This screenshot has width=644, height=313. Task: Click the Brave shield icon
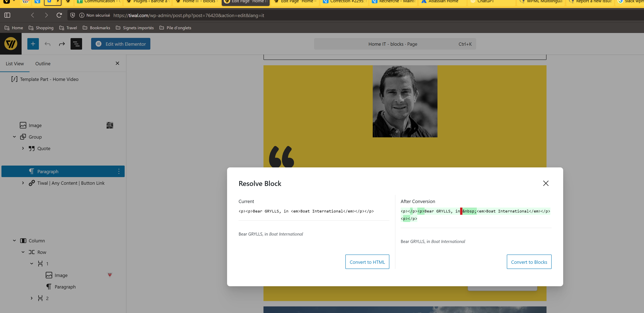pyautogui.click(x=72, y=15)
